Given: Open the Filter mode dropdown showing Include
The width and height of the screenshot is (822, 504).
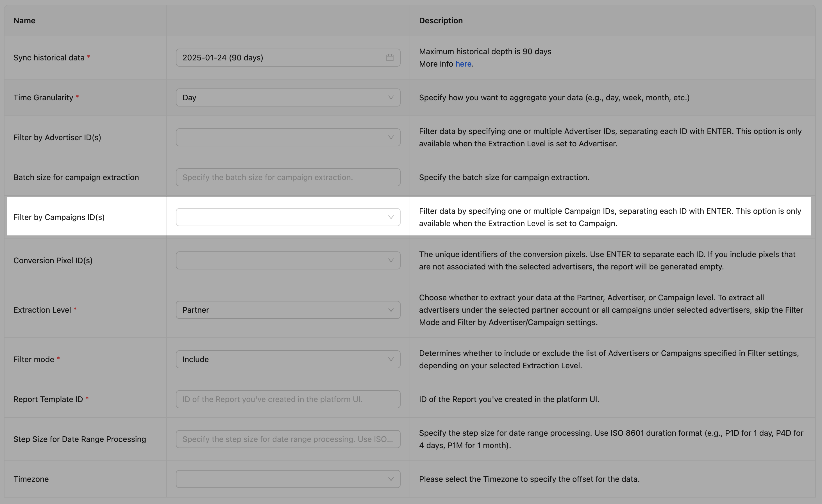Looking at the screenshot, I should click(280, 359).
